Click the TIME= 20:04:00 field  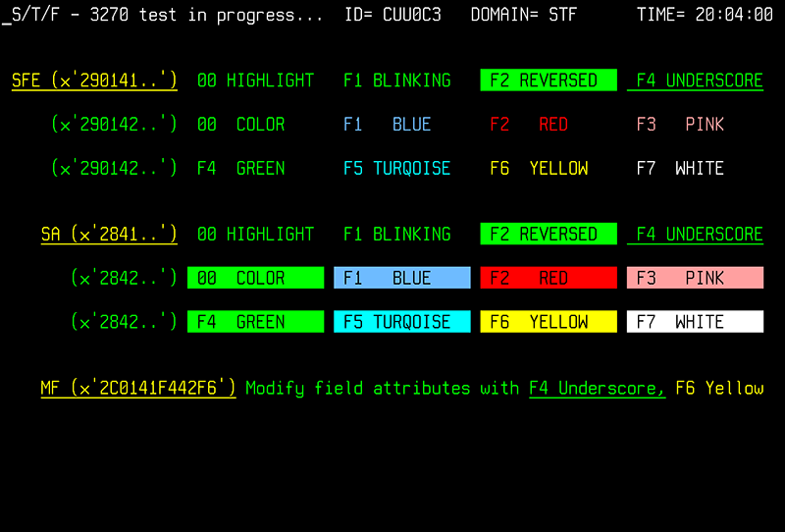pos(705,16)
